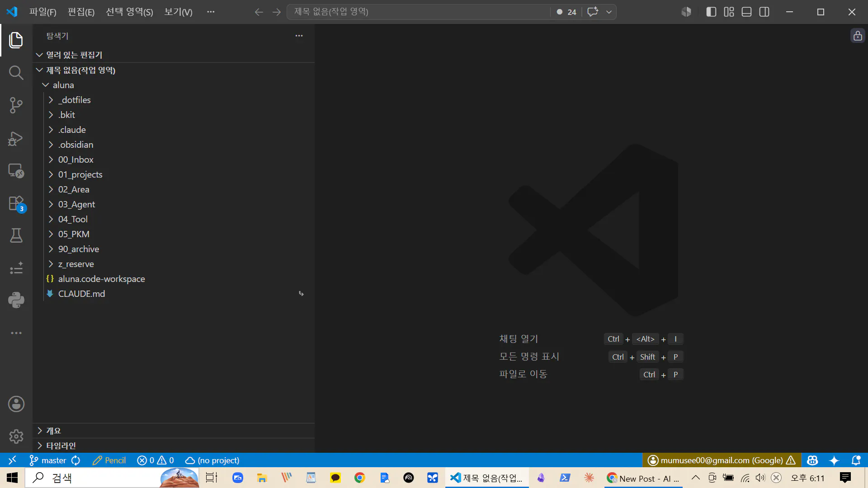The image size is (868, 488).
Task: Expand the 개요 outline section
Action: point(174,431)
